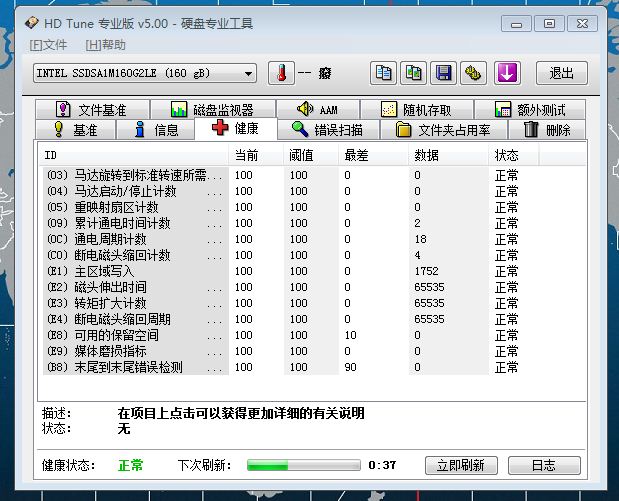The height and width of the screenshot is (501, 619).
Task: Copy text results to clipboard icon
Action: tap(383, 73)
